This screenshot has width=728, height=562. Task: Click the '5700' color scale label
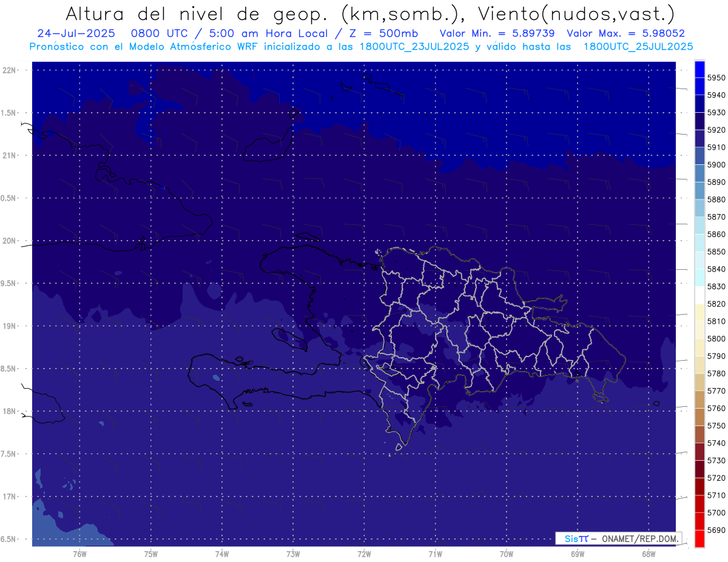coord(716,513)
